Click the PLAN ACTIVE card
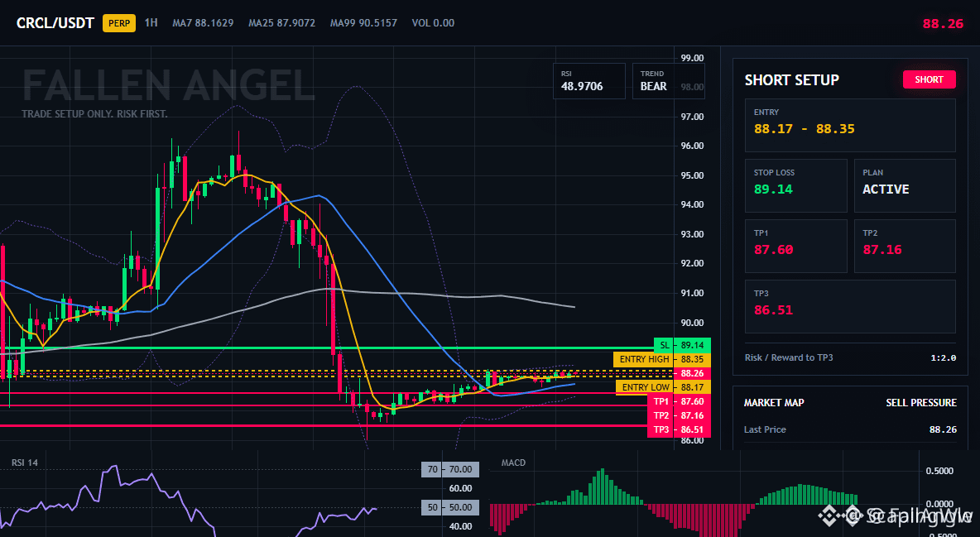 tap(905, 185)
